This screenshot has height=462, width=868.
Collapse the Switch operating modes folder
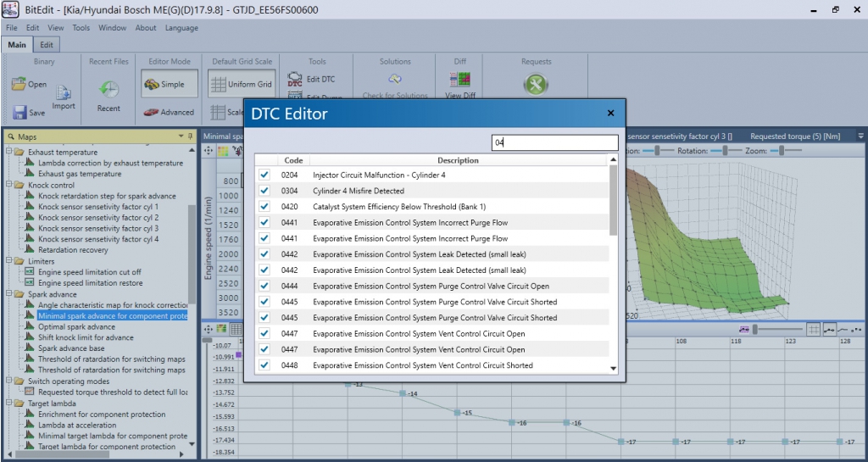tap(8, 381)
